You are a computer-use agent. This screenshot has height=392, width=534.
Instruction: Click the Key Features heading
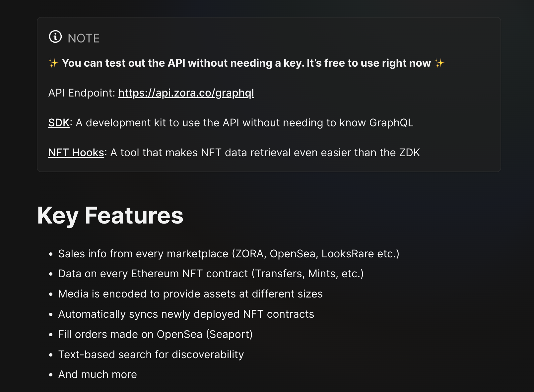[x=110, y=216]
